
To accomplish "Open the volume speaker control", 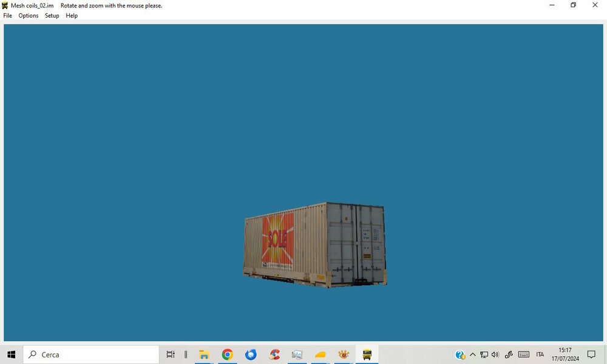I will click(495, 354).
